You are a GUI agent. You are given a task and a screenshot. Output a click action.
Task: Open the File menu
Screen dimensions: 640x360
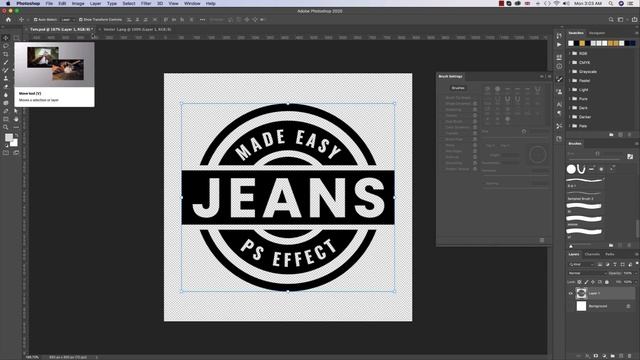point(49,3)
